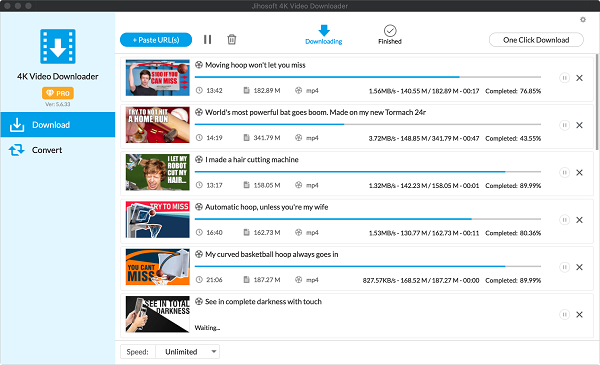Click the clock duration icon next to 16:40
The width and height of the screenshot is (600, 365).
[x=199, y=233]
